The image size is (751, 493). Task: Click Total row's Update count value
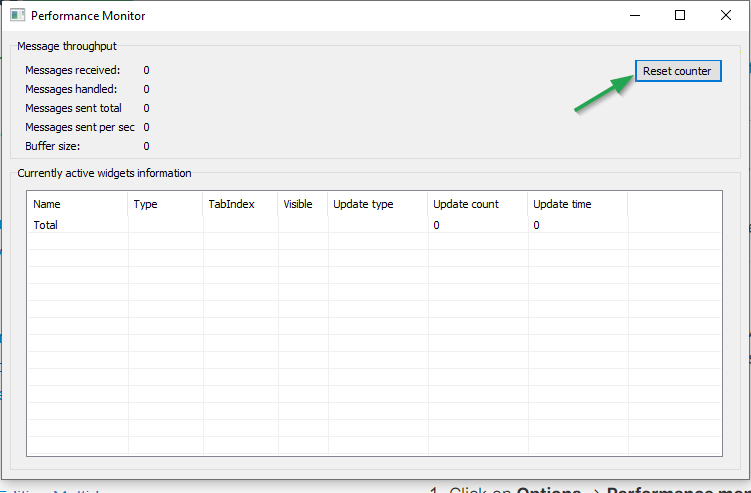436,225
